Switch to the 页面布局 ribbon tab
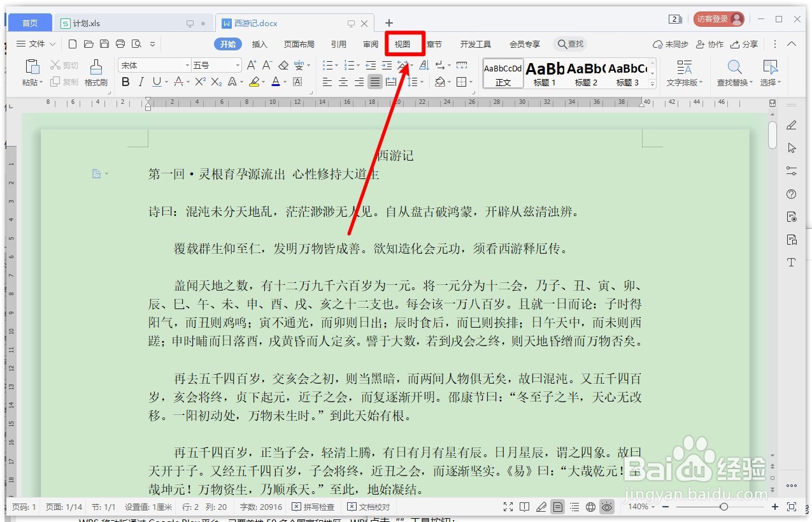Screen dimensions: 812x522 pos(299,44)
